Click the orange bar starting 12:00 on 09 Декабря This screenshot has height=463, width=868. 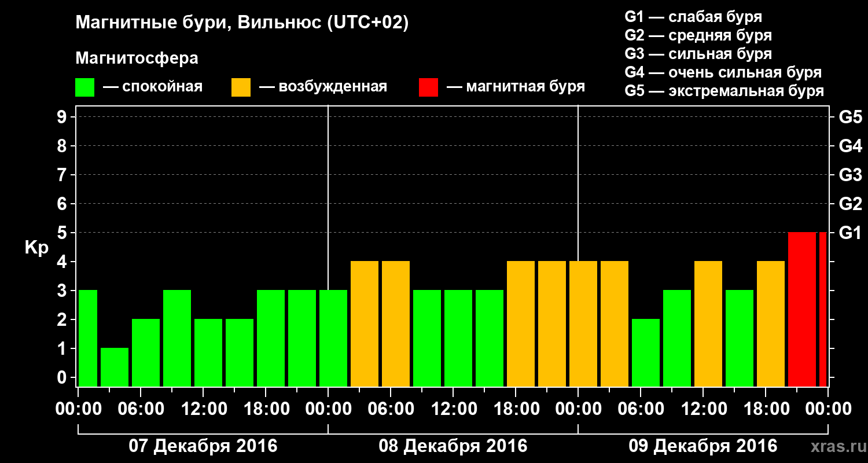708,324
